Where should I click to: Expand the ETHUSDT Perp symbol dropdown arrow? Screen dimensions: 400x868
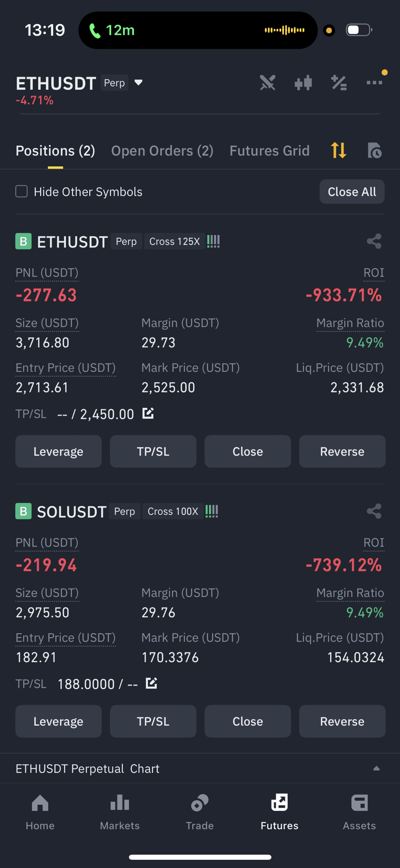138,83
